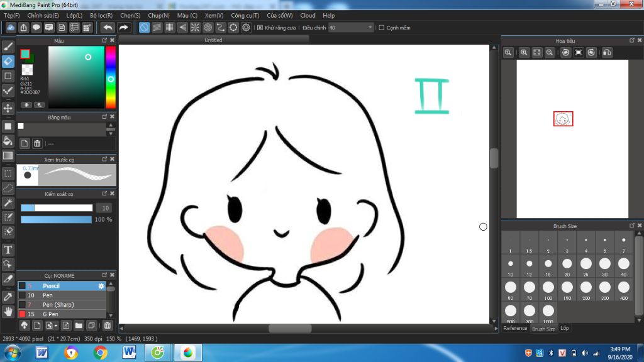This screenshot has height=362, width=644.
Task: Enable curve snap guide
Action: [x=221, y=28]
